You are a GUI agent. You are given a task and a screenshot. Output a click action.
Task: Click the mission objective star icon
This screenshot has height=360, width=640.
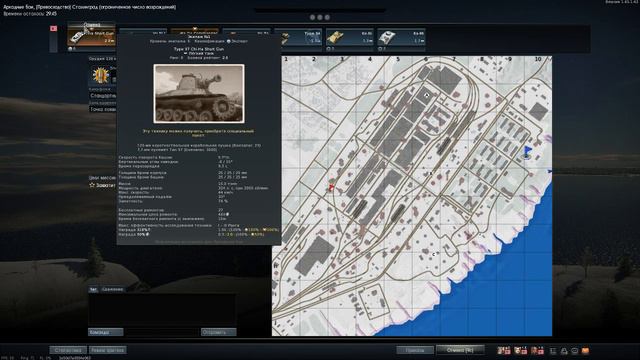click(92, 185)
